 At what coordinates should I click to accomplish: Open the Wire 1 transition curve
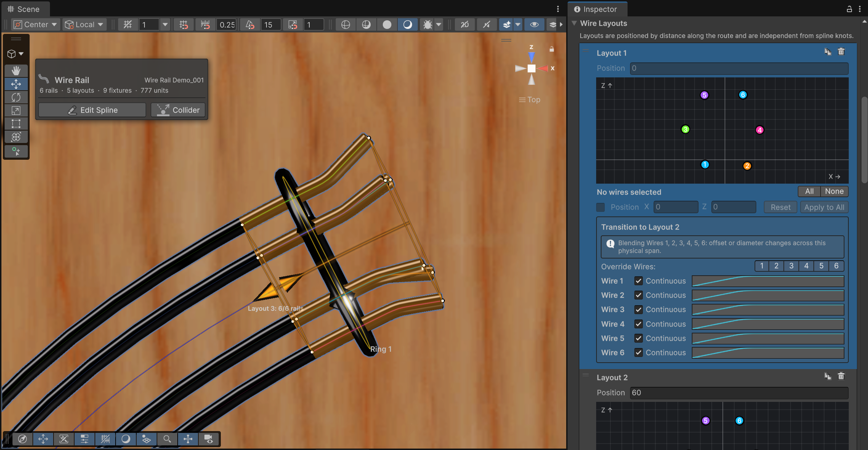[x=768, y=281]
